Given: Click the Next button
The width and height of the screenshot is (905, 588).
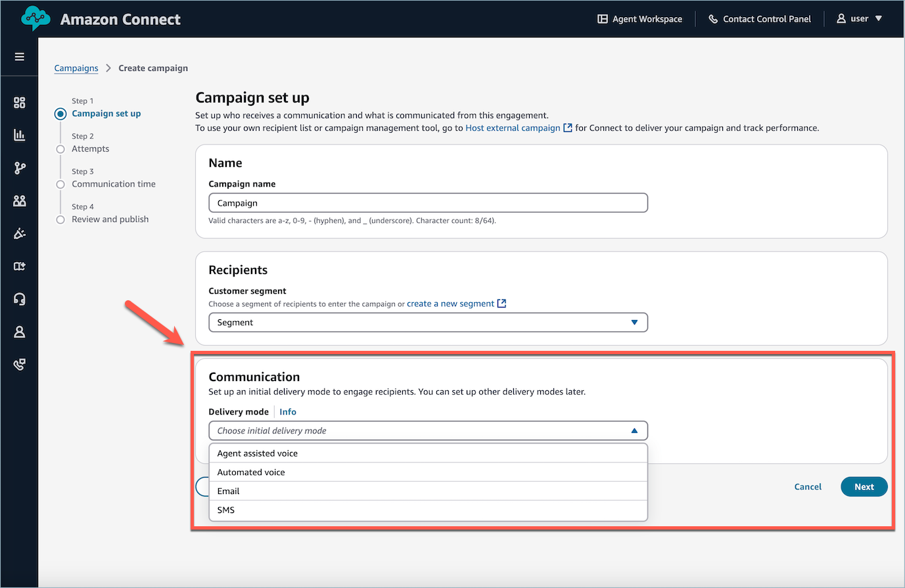Looking at the screenshot, I should 864,486.
